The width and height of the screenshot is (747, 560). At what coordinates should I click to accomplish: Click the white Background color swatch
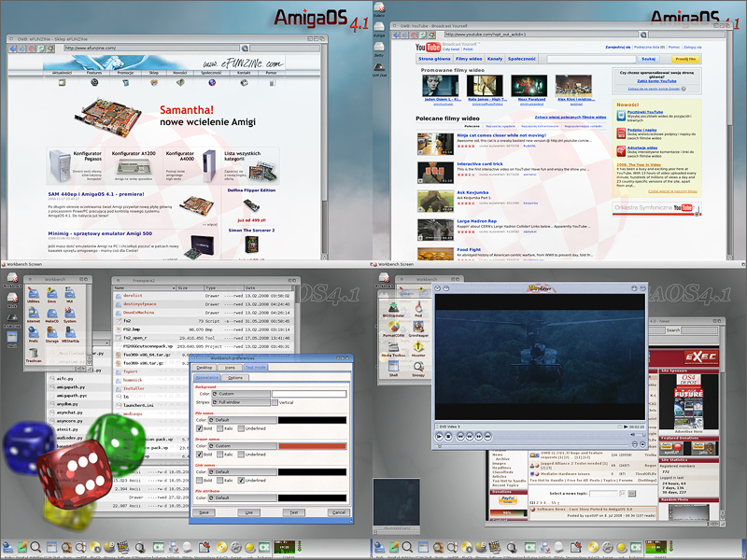[x=309, y=394]
